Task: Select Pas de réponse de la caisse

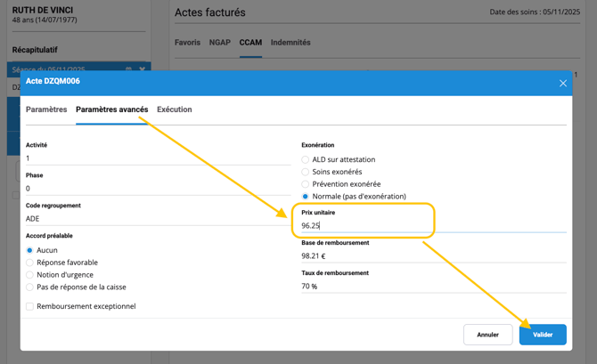Action: point(29,287)
